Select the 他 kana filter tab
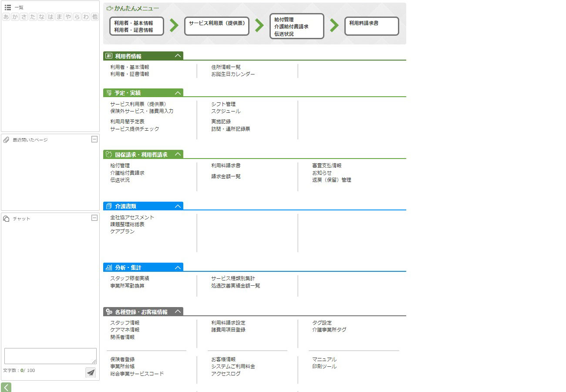 (x=95, y=17)
